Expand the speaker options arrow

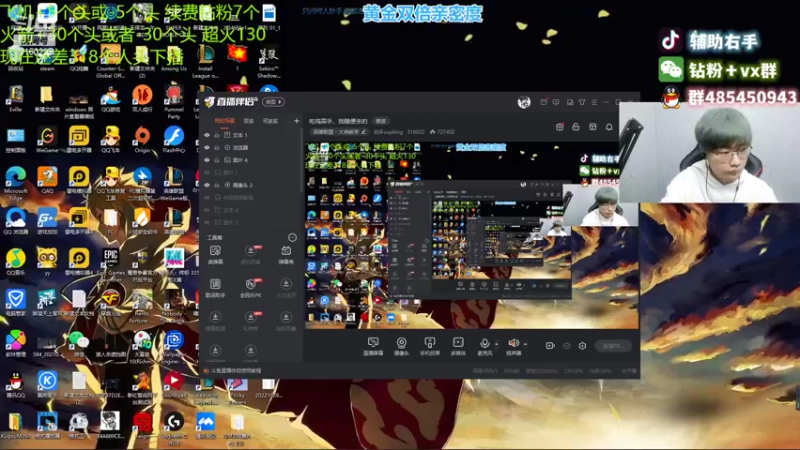pyautogui.click(x=526, y=344)
